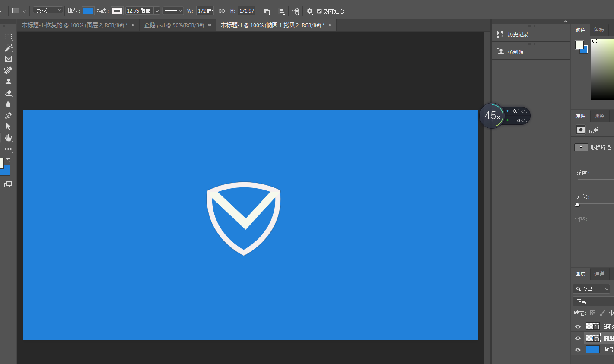Open the shape settings gear
The image size is (614, 364).
309,11
